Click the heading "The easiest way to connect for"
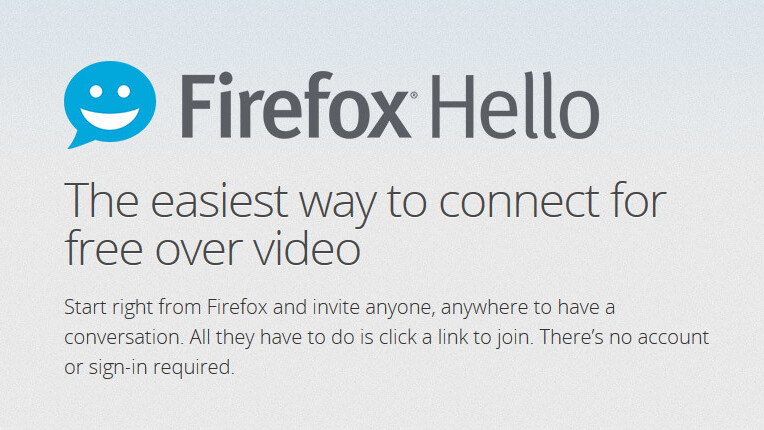 point(365,203)
